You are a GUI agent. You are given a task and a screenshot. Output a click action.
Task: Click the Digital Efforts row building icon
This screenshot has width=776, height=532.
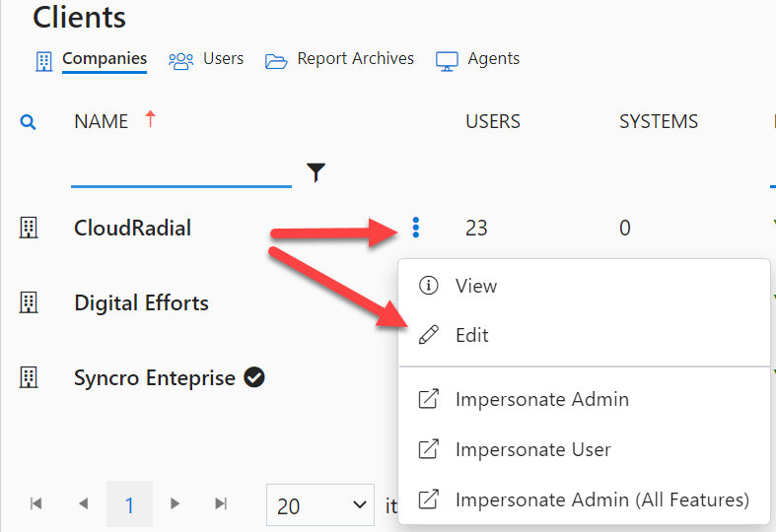pyautogui.click(x=29, y=302)
